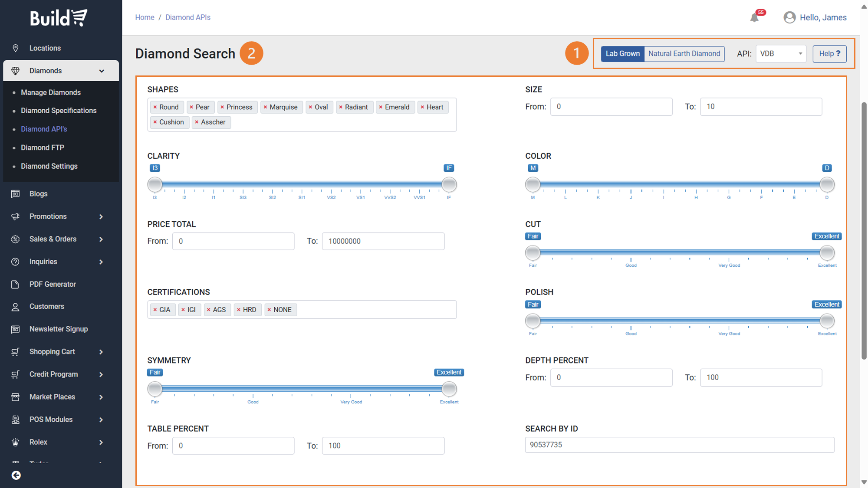Remove the Round shape tag

(x=155, y=107)
